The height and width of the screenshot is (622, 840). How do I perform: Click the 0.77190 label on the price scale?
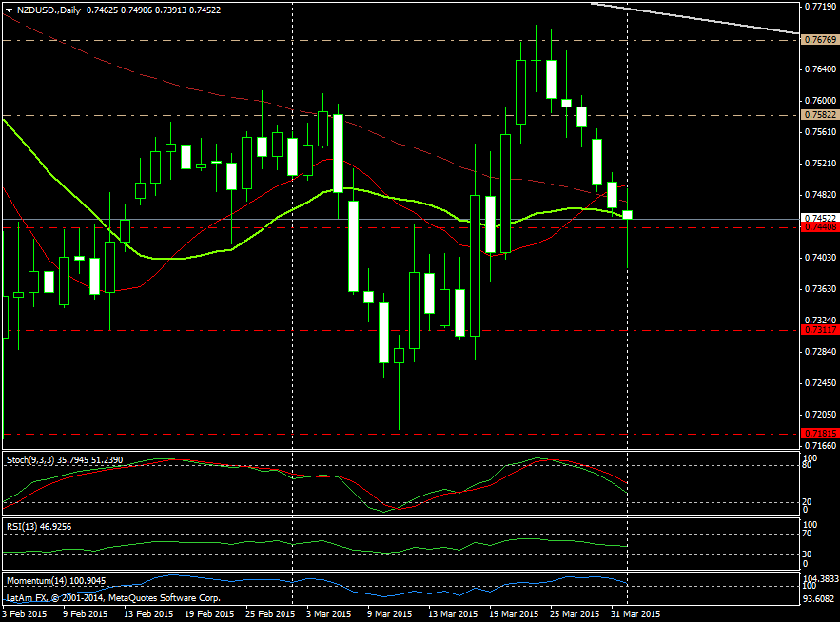coord(819,7)
